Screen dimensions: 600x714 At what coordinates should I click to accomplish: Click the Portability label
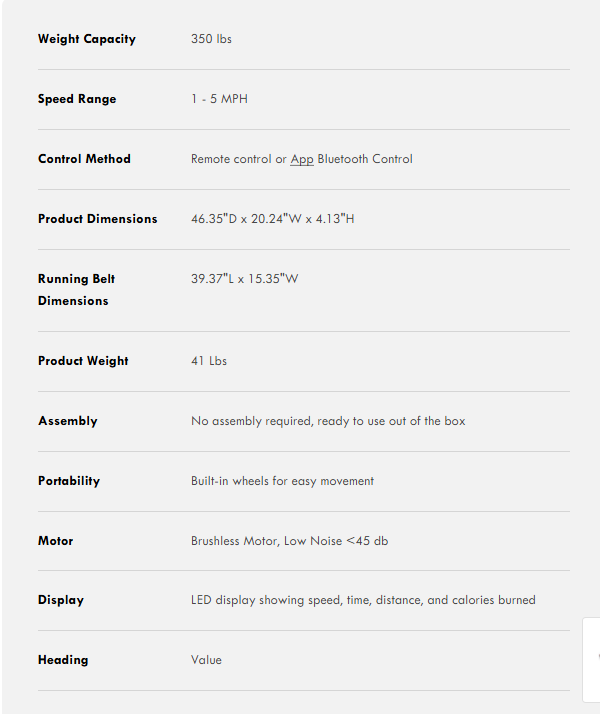[69, 481]
